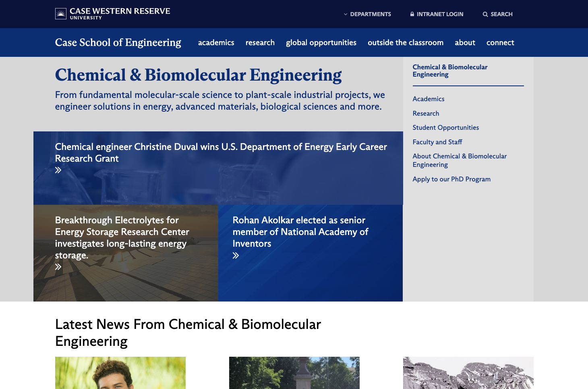The height and width of the screenshot is (389, 588).
Task: Click the Case Western Reserve University logo
Action: (x=113, y=14)
